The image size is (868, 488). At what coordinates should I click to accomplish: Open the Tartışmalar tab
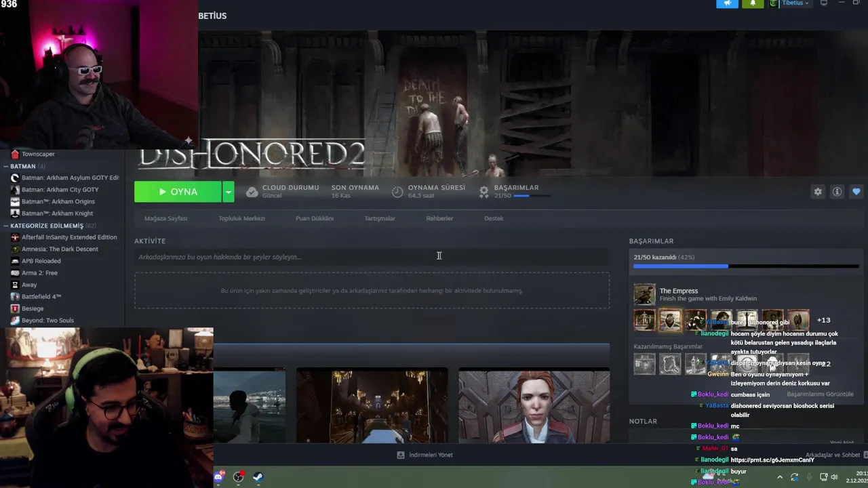click(x=380, y=218)
